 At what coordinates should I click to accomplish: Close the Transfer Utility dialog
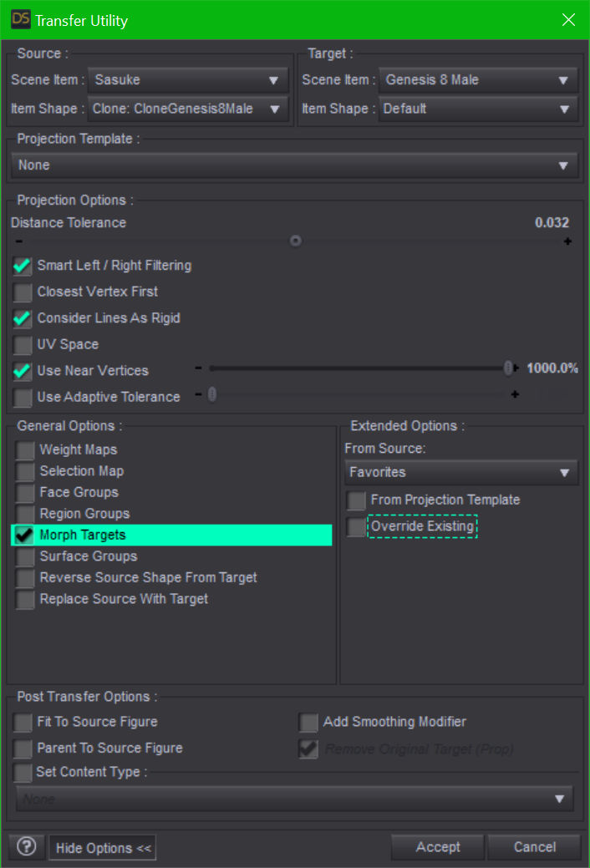click(x=568, y=19)
